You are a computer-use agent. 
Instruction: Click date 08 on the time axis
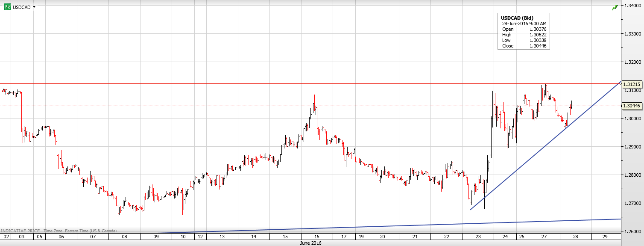(x=124, y=237)
